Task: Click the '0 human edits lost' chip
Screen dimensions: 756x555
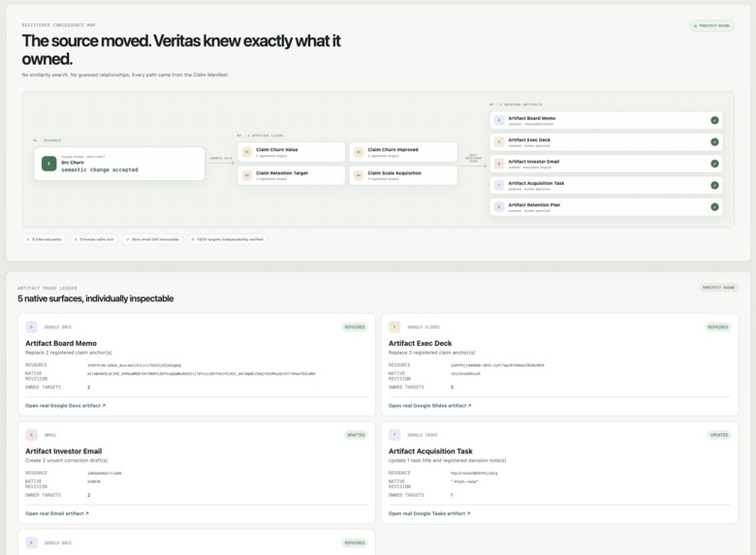Action: tap(94, 239)
